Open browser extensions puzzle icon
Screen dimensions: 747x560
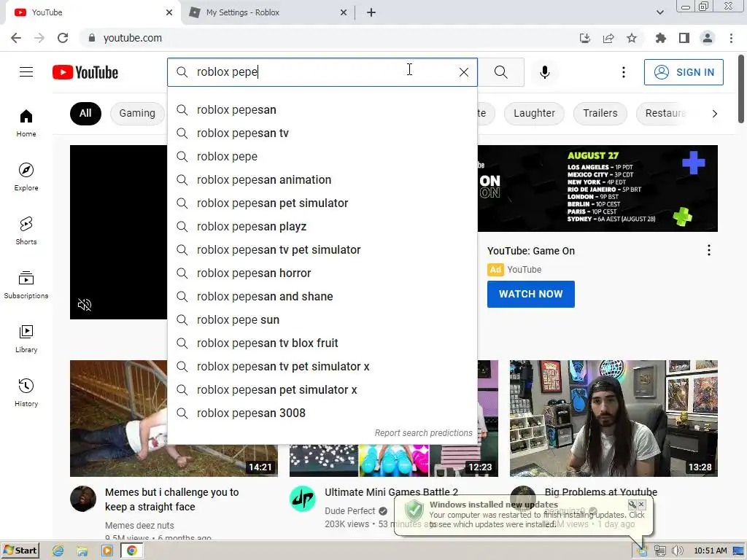(x=660, y=38)
